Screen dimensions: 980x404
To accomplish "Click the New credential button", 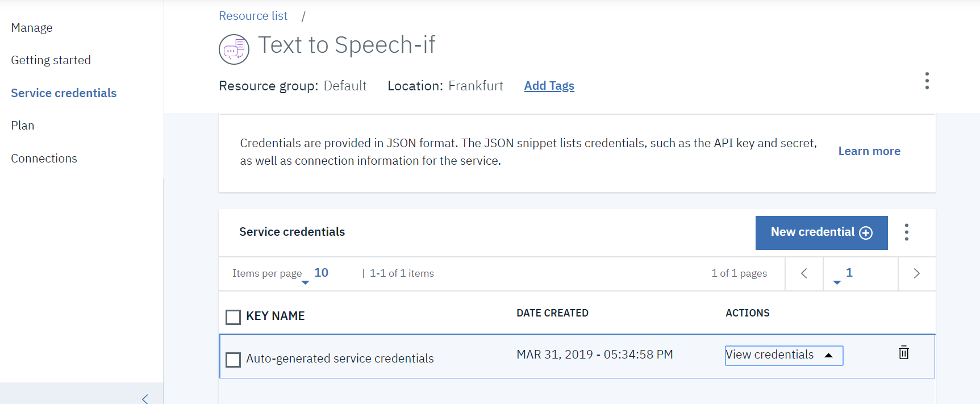I will pyautogui.click(x=821, y=232).
